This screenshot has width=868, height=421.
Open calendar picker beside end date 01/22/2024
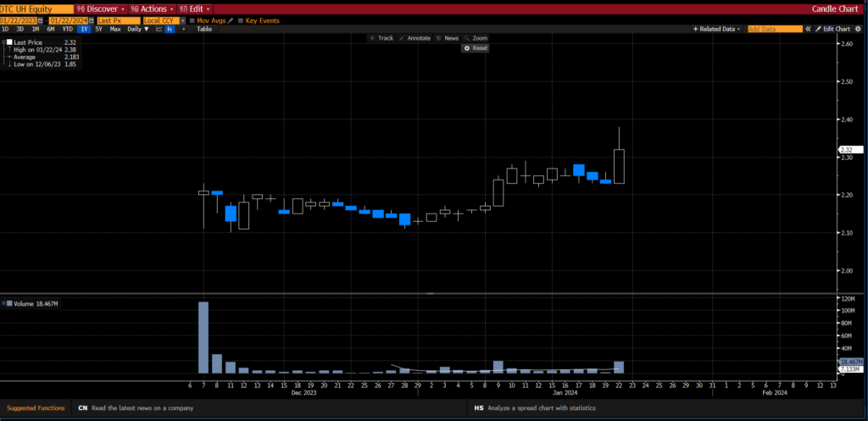coord(92,20)
